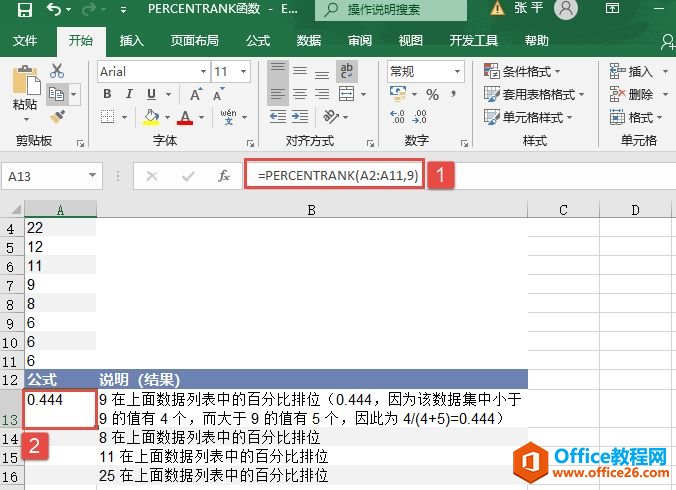
Task: Click the Paste clipboard icon
Action: coord(25,80)
